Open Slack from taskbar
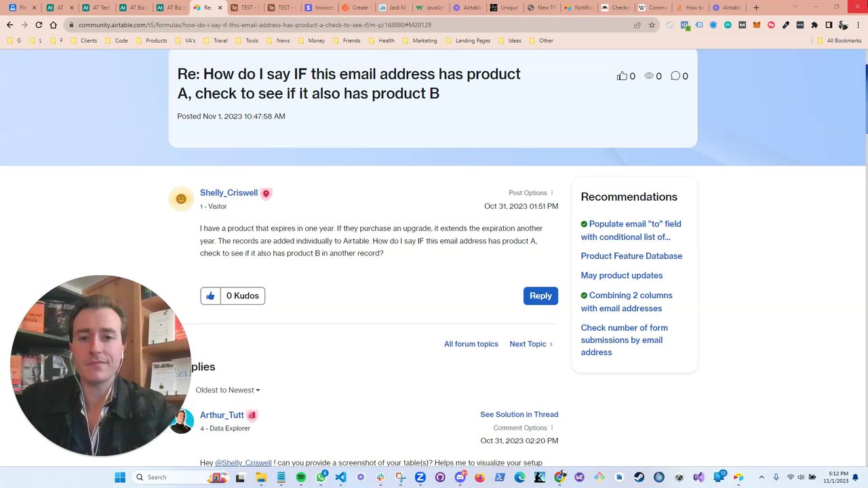 pyautogui.click(x=380, y=477)
